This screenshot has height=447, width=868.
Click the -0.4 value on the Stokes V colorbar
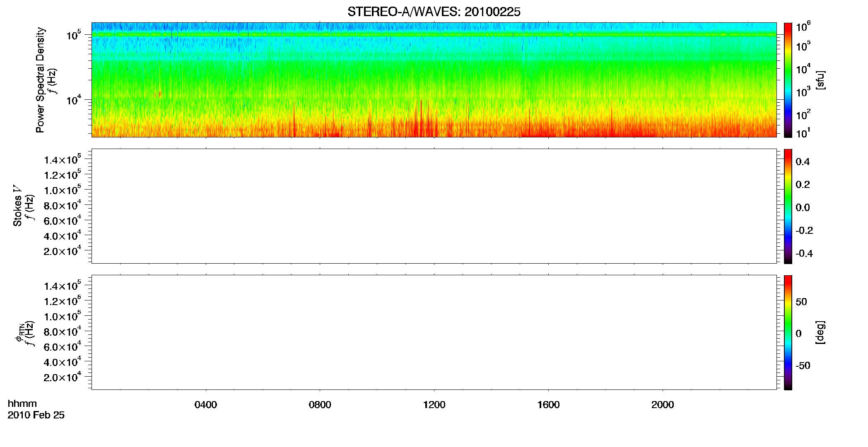coord(804,253)
